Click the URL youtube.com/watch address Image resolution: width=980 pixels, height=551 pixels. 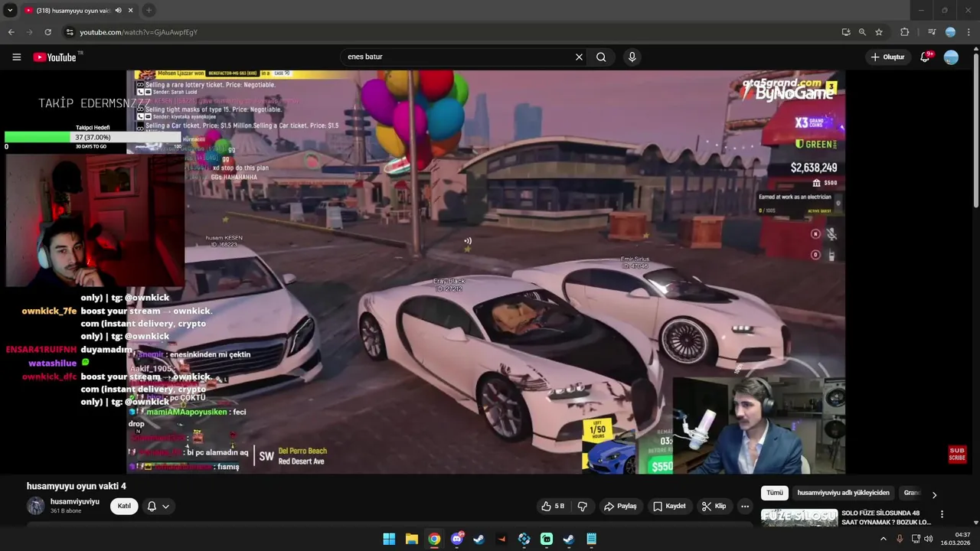tap(138, 32)
